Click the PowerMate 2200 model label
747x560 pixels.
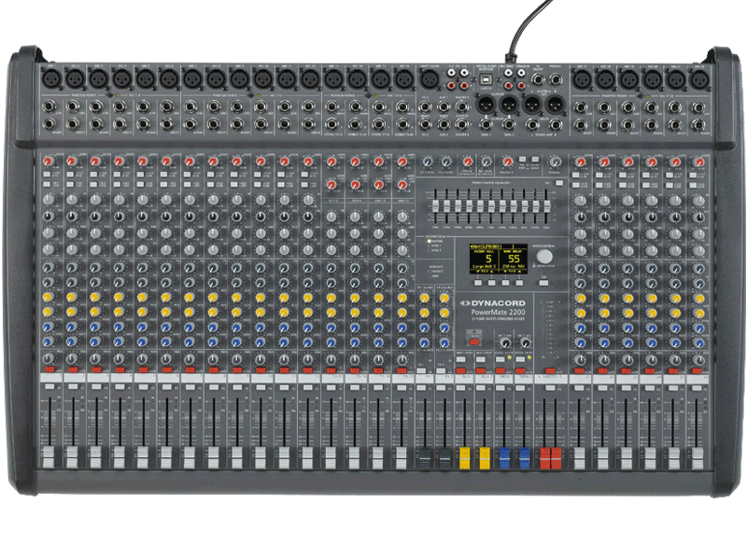click(497, 315)
